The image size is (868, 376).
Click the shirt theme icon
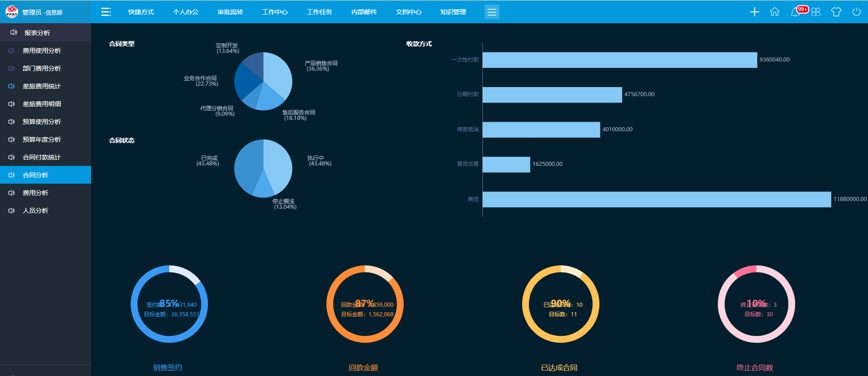point(836,12)
